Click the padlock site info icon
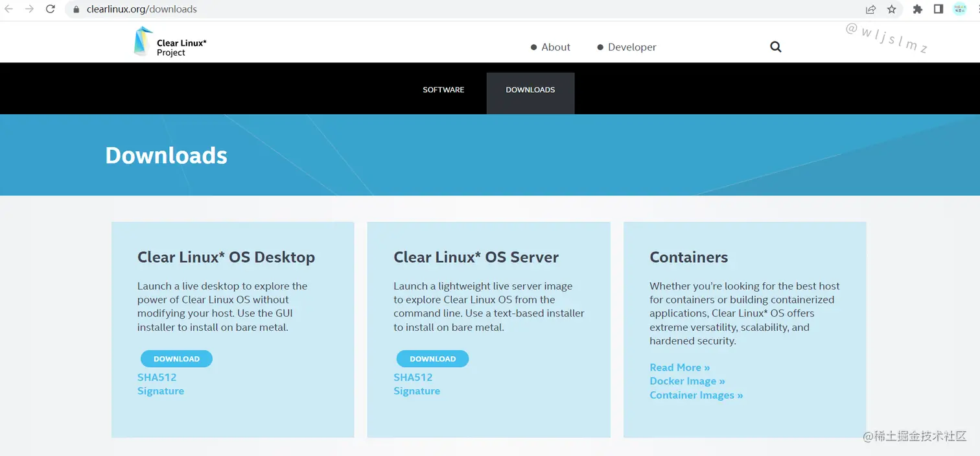980x456 pixels. coord(76,10)
